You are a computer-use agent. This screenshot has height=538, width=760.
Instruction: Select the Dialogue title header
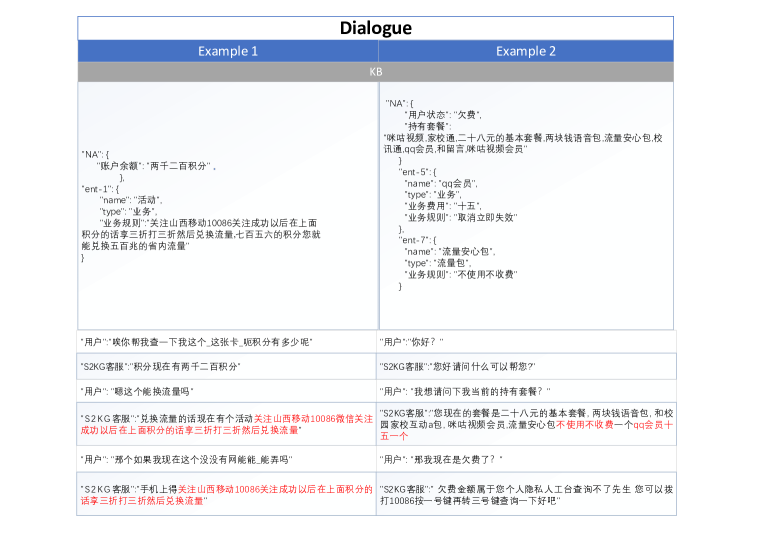click(x=376, y=28)
